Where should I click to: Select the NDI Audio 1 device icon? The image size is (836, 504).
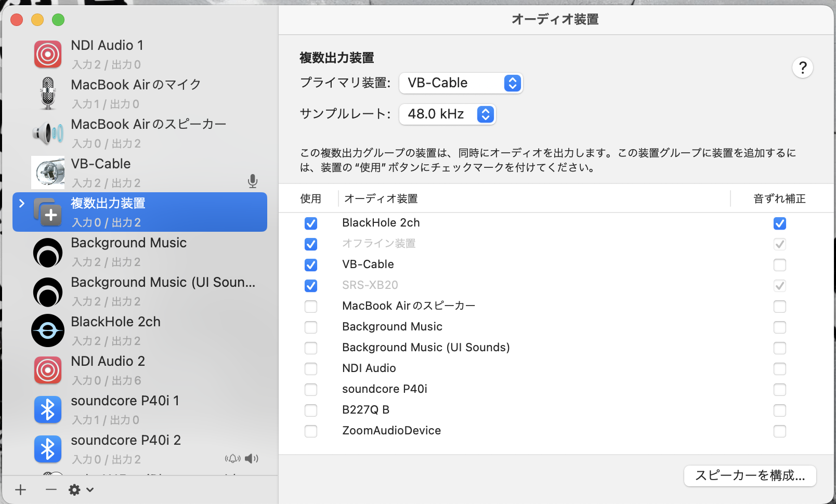point(47,54)
